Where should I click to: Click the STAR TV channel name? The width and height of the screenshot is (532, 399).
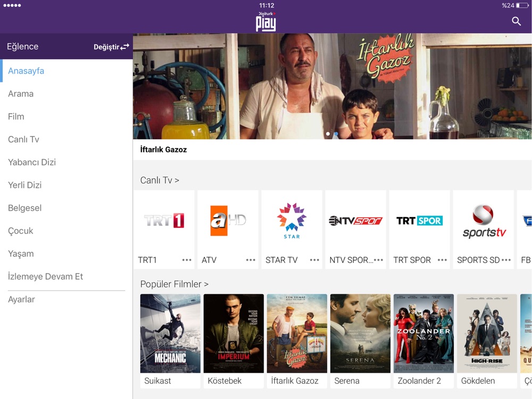pyautogui.click(x=281, y=260)
